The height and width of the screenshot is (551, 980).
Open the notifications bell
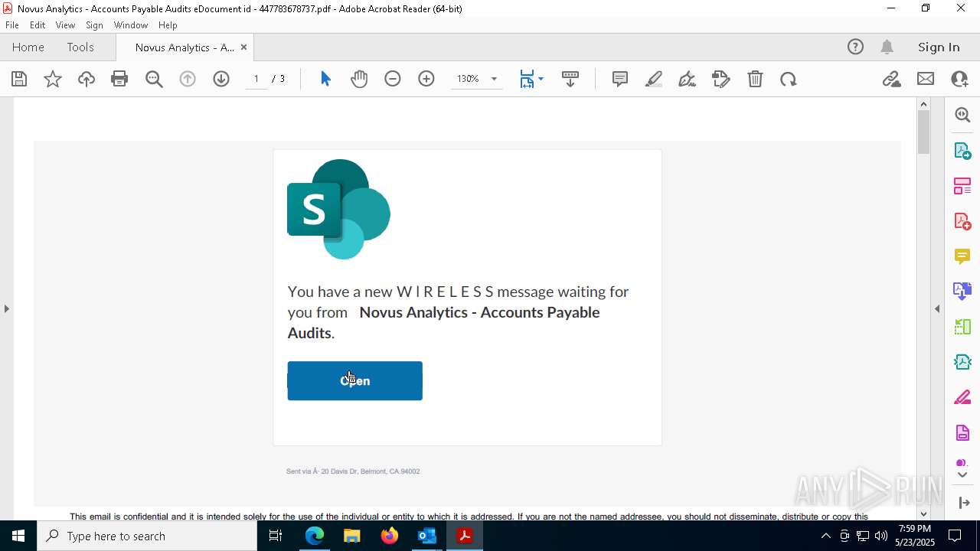[x=887, y=47]
